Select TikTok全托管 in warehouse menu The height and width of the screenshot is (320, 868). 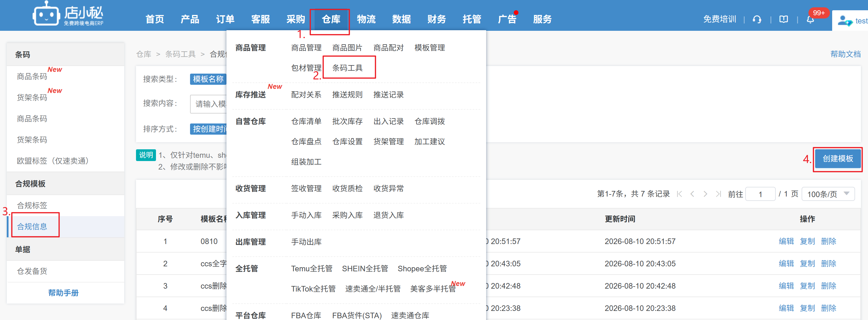[x=313, y=289]
